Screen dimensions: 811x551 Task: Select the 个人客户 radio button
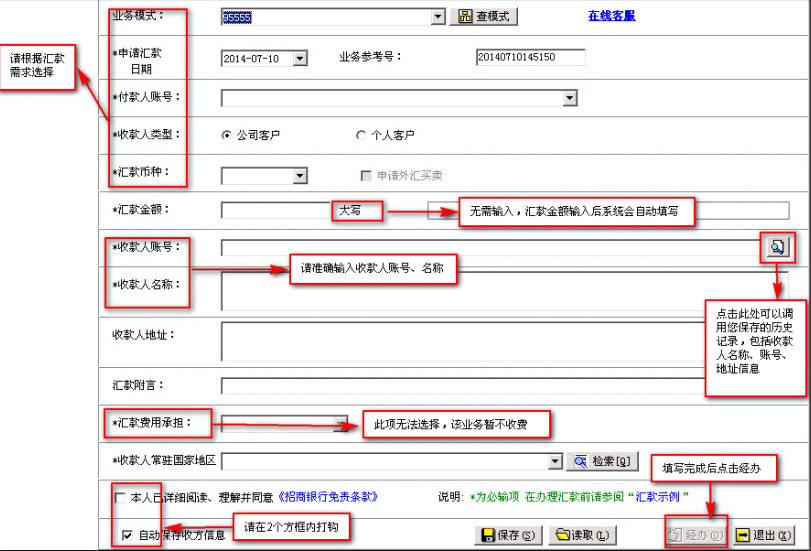click(361, 135)
